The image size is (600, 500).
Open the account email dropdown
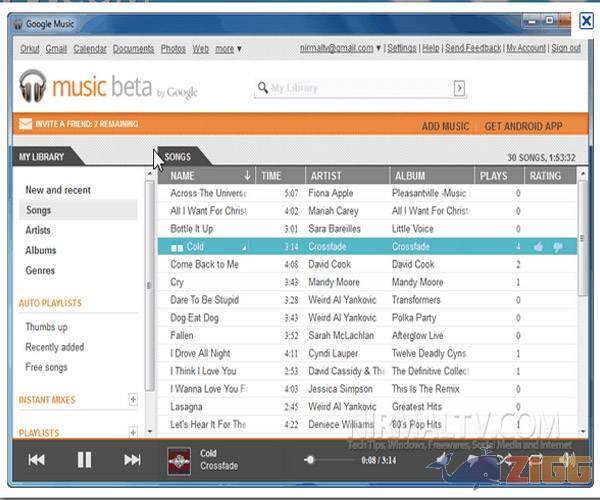(x=378, y=48)
